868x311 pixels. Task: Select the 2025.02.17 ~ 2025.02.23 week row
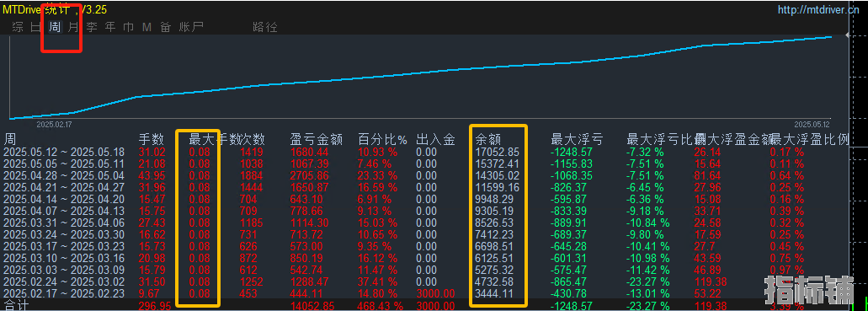click(x=426, y=294)
